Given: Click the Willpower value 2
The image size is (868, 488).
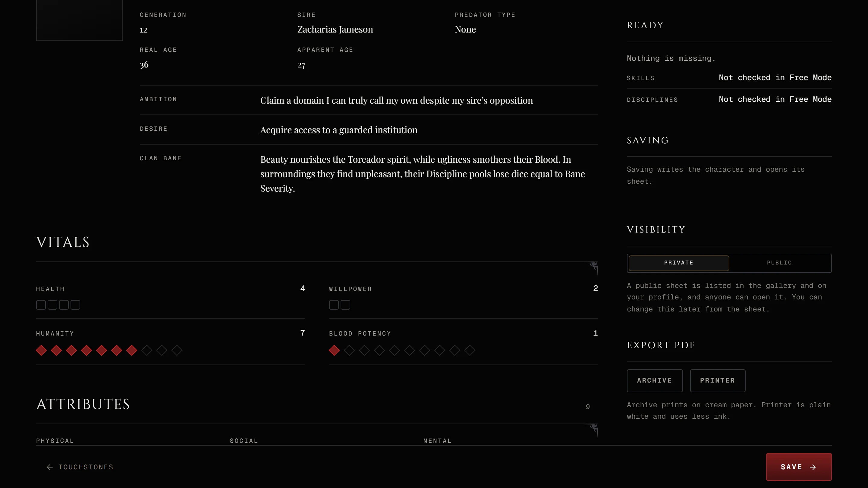Looking at the screenshot, I should click(596, 288).
